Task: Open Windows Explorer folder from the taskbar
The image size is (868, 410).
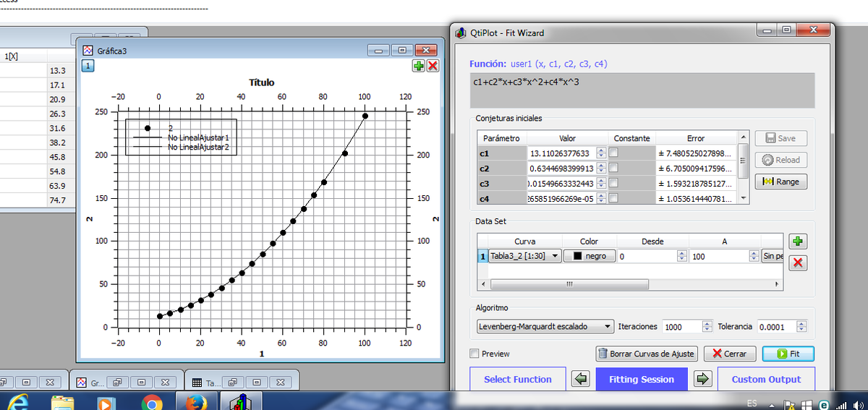Action: [x=62, y=402]
